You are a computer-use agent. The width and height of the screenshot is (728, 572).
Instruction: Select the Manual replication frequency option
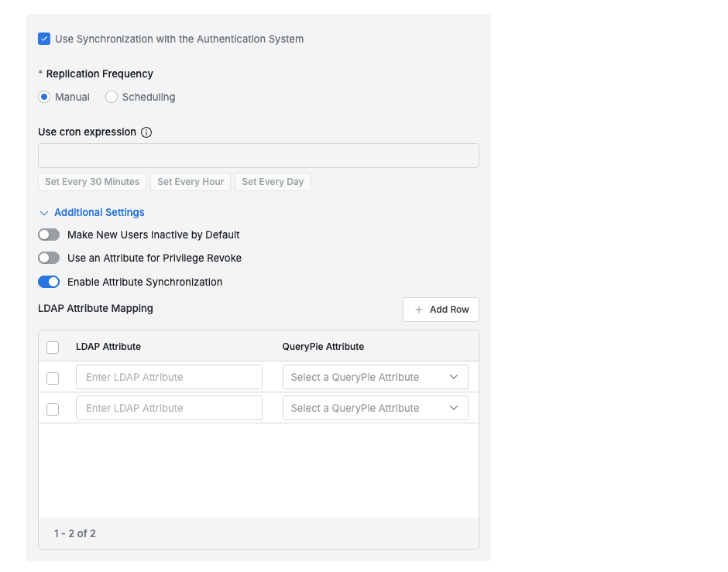(x=44, y=98)
